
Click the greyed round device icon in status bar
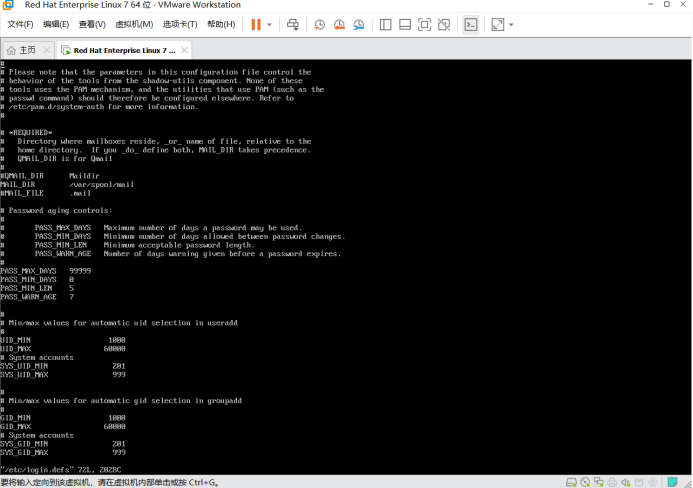[652, 482]
